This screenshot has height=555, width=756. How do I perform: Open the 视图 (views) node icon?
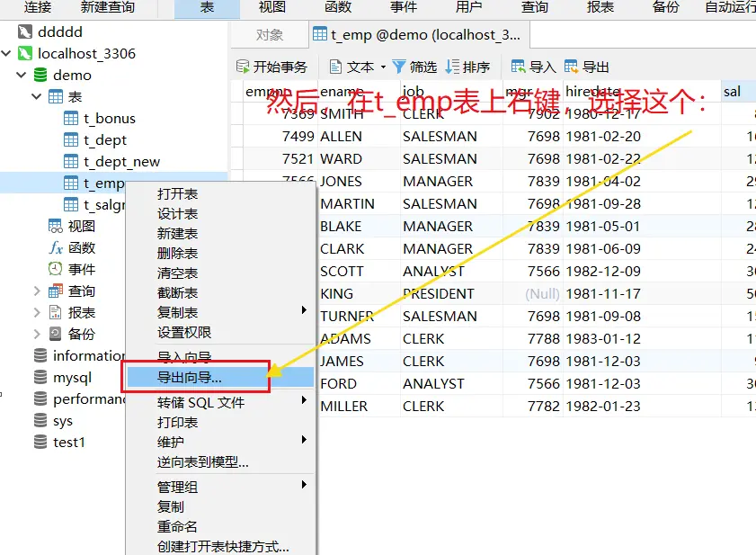[x=56, y=226]
